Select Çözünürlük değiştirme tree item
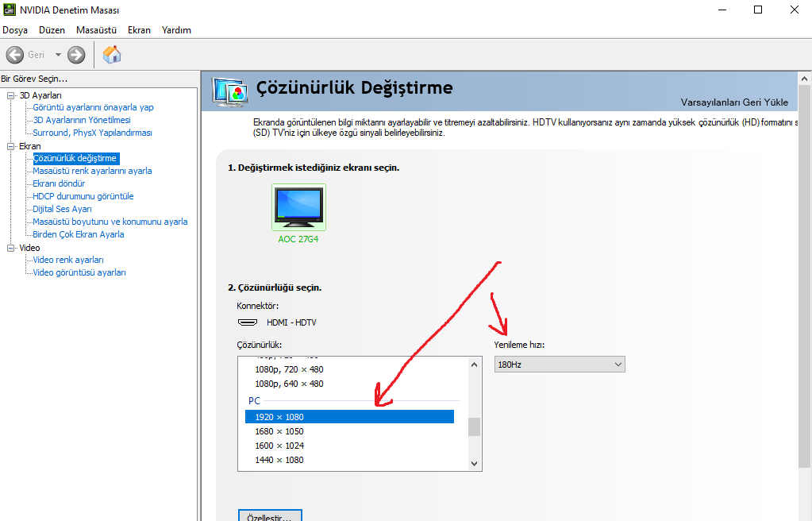This screenshot has width=812, height=521. point(75,158)
